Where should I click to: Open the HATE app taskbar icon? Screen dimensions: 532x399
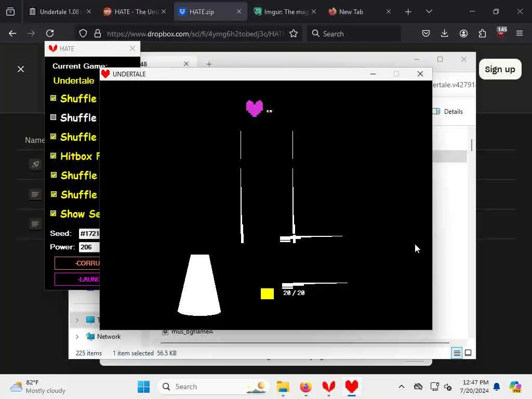tap(328, 387)
